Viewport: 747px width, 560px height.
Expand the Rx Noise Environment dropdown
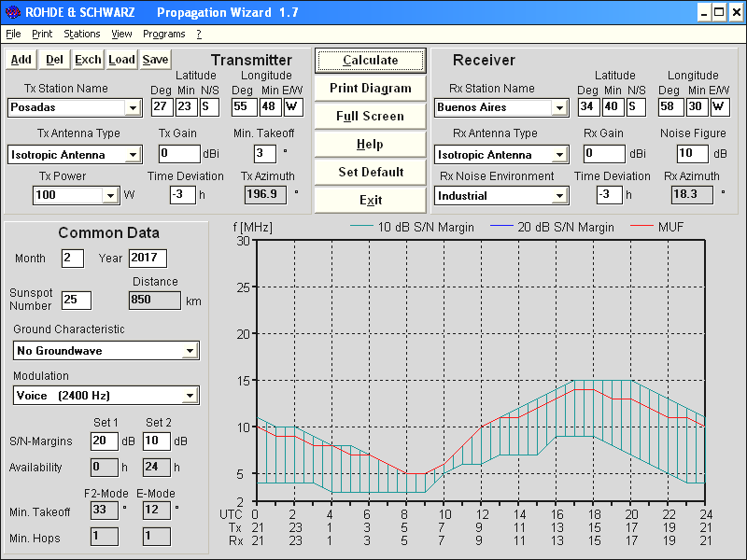pyautogui.click(x=559, y=196)
